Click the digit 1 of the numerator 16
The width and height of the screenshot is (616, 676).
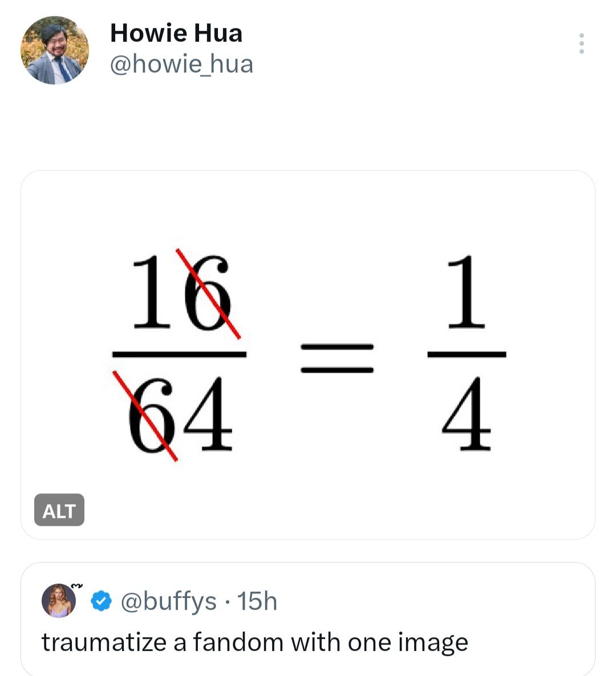(x=154, y=292)
